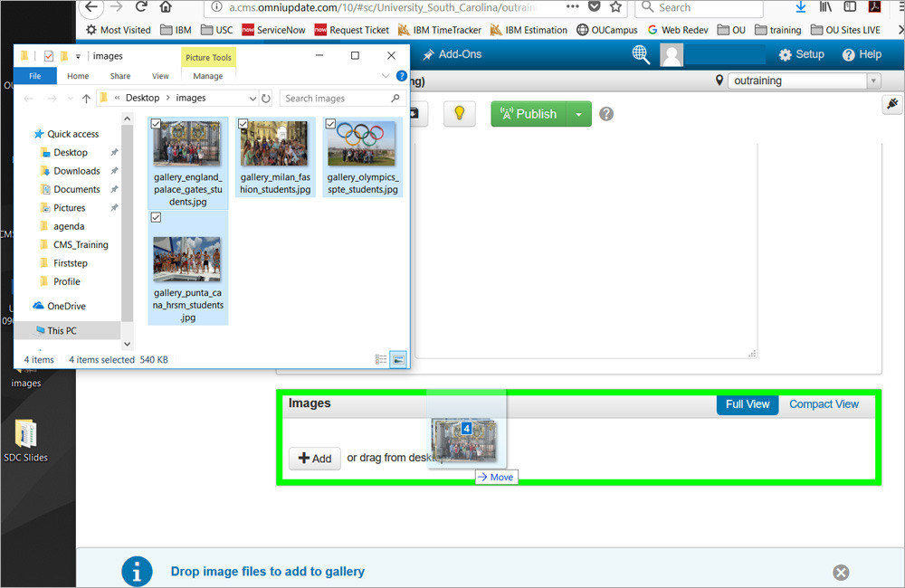Reload the browser page
The image size is (905, 588).
pos(141,7)
